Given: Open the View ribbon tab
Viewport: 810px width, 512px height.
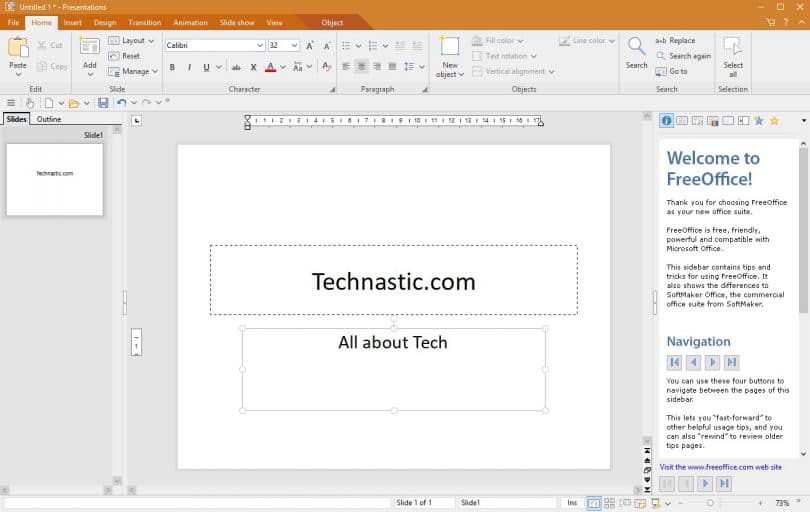Looking at the screenshot, I should (x=274, y=23).
